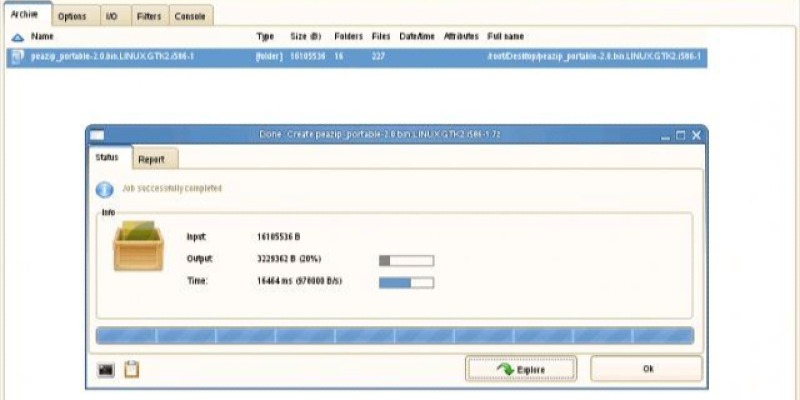Maximize the job dialog window
The width and height of the screenshot is (800, 400).
680,135
